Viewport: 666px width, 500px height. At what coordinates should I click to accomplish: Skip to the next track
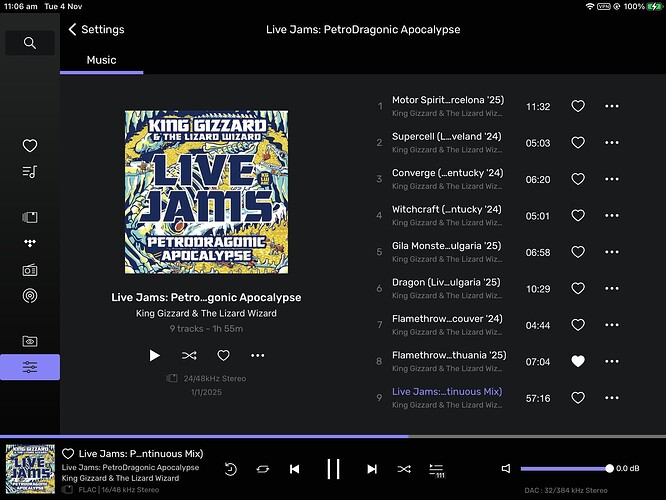click(x=372, y=469)
